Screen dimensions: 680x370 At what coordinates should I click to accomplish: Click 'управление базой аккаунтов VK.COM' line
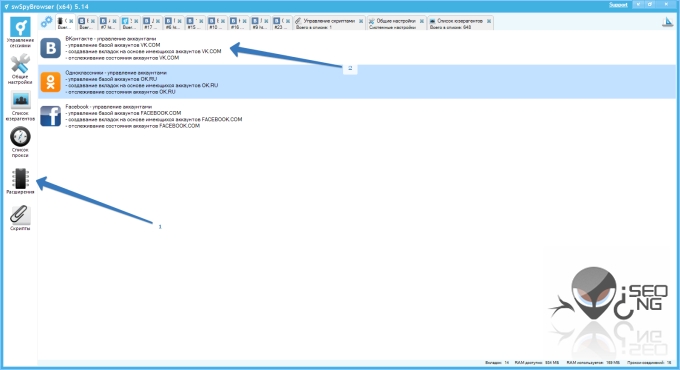coord(113,45)
